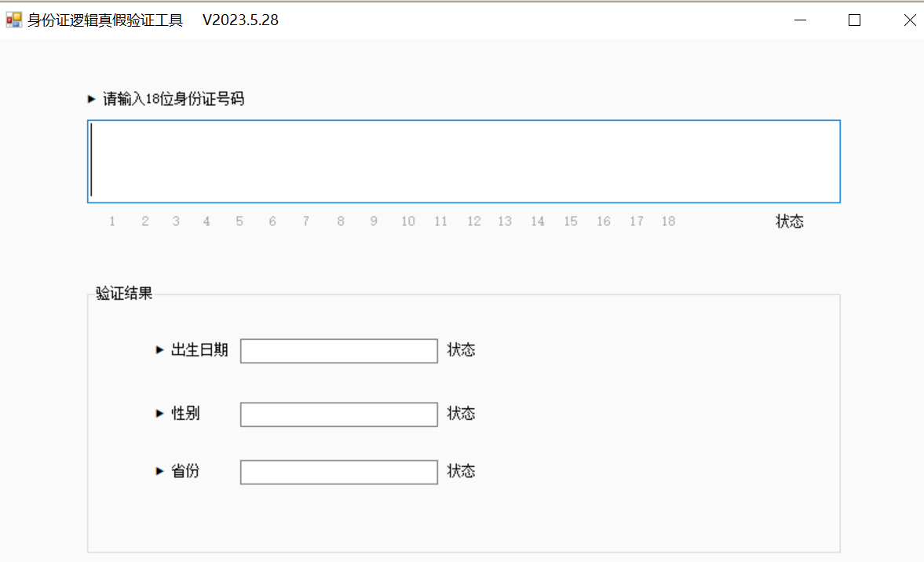Maximize the verification tool window
This screenshot has width=924, height=562.
click(855, 20)
